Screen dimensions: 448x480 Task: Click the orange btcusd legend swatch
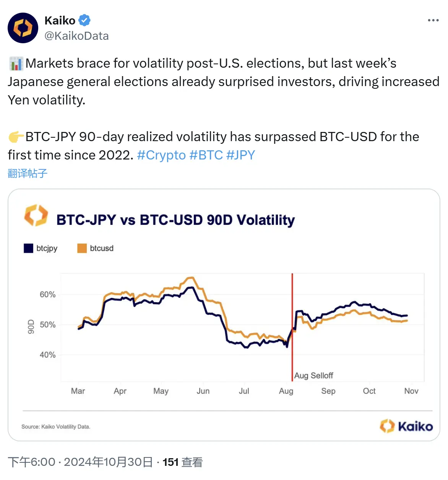(x=82, y=248)
